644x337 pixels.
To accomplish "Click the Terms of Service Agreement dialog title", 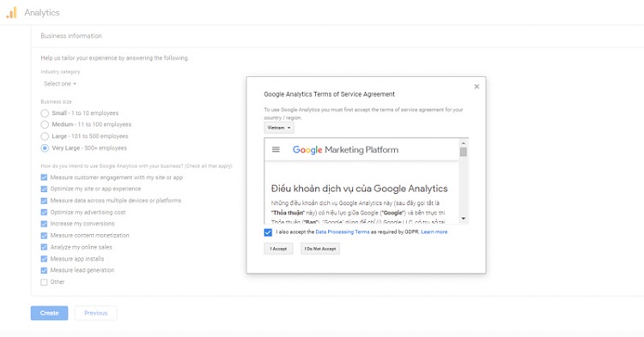I will tap(330, 94).
